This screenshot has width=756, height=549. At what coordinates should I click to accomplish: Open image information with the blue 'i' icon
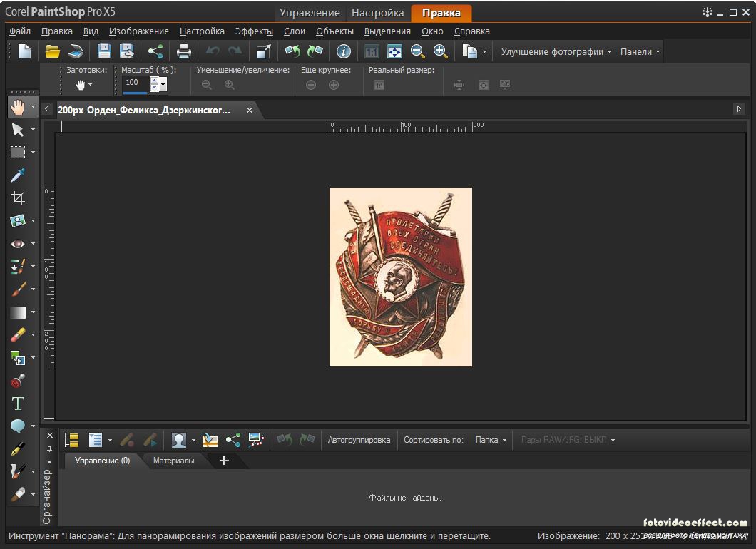[x=343, y=51]
